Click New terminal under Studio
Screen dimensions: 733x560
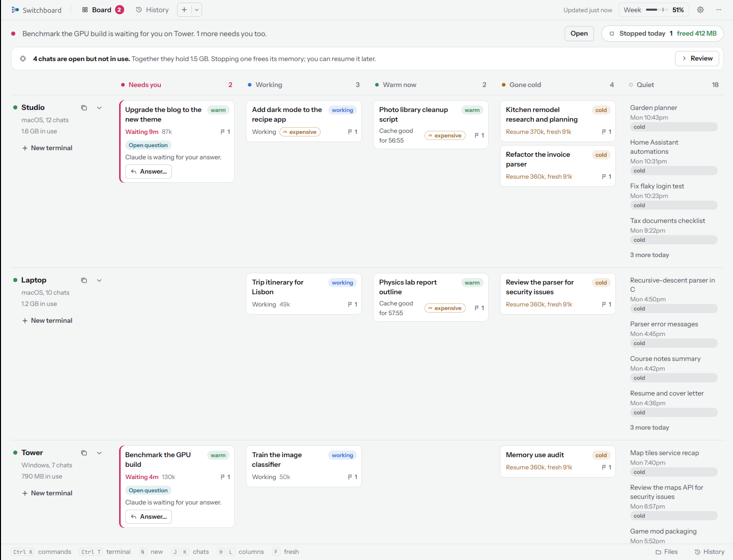(x=47, y=148)
